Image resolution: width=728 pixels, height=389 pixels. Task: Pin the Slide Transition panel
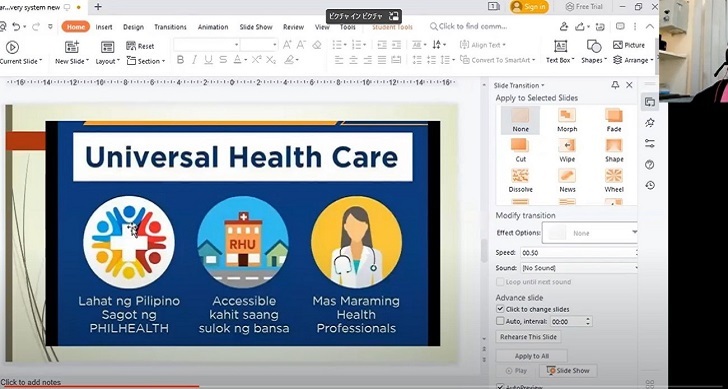coord(615,85)
